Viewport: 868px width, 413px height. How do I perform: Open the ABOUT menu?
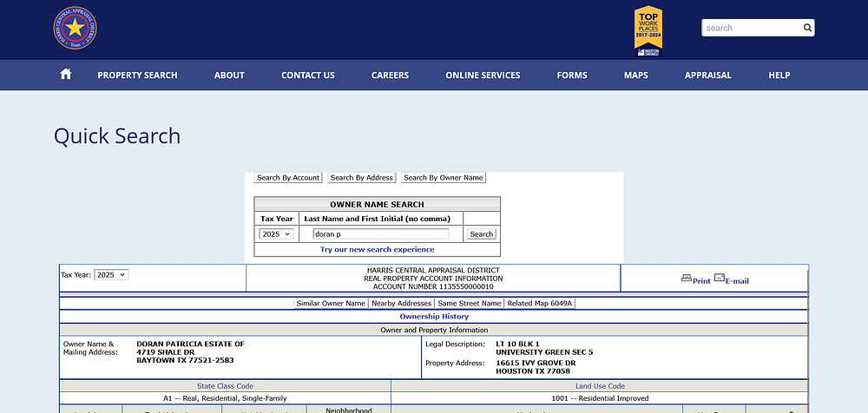pyautogui.click(x=229, y=75)
